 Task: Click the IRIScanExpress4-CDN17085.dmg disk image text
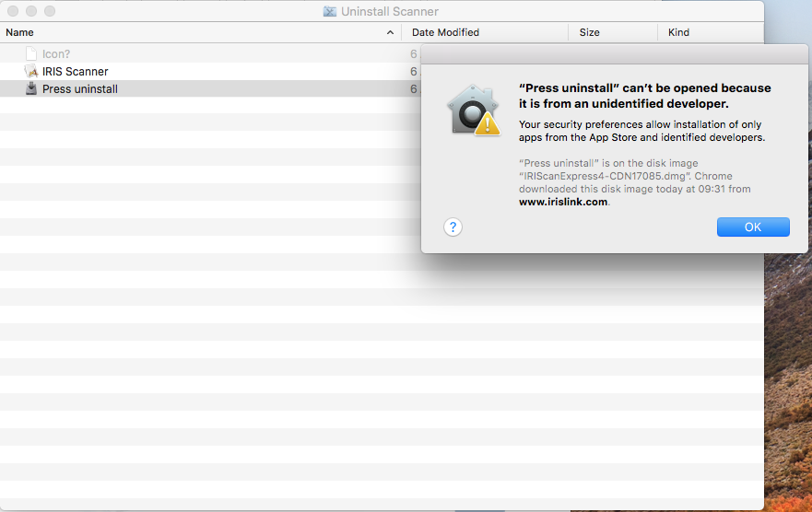pyautogui.click(x=605, y=176)
